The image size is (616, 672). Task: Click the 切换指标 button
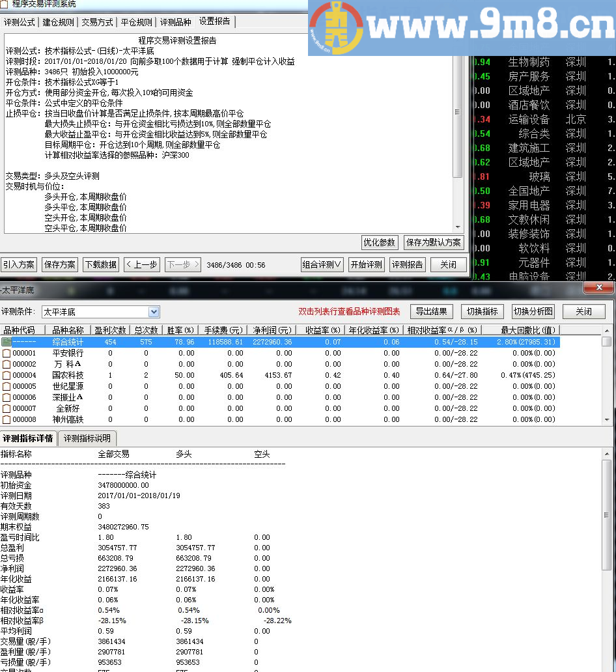pos(483,311)
